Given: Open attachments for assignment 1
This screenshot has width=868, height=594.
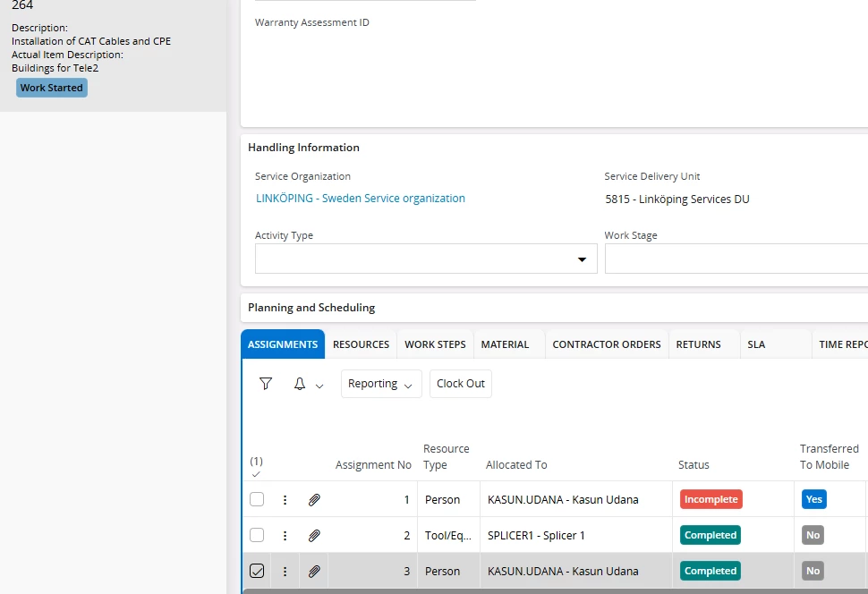Looking at the screenshot, I should [x=313, y=499].
